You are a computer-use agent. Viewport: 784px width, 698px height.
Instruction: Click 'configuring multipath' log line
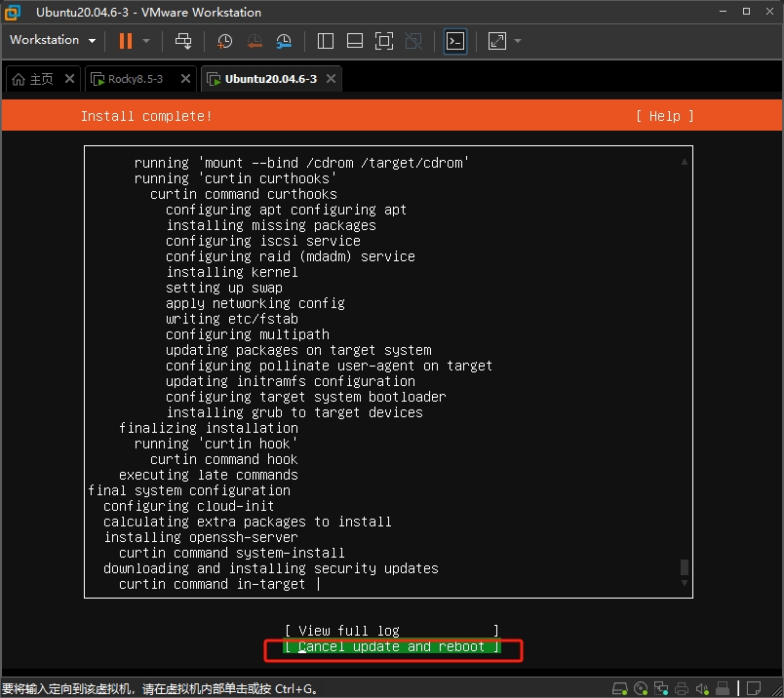[x=248, y=334]
